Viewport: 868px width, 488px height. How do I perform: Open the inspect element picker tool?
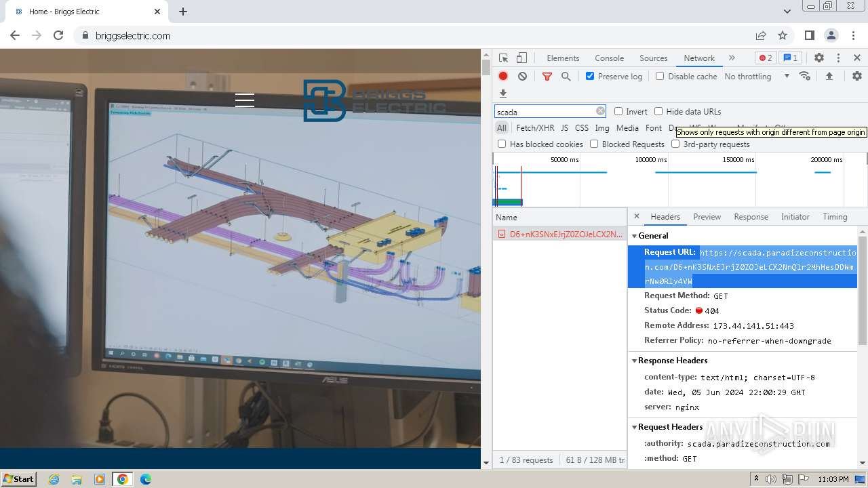click(503, 58)
